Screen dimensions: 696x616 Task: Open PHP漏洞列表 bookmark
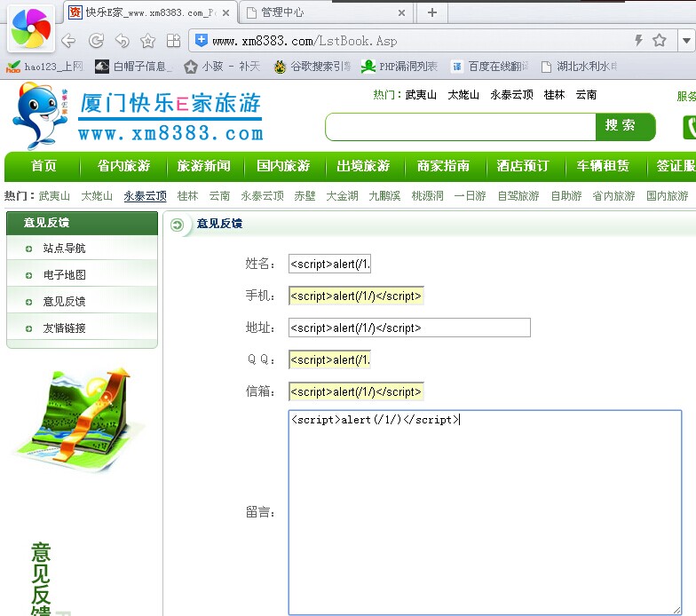click(399, 67)
